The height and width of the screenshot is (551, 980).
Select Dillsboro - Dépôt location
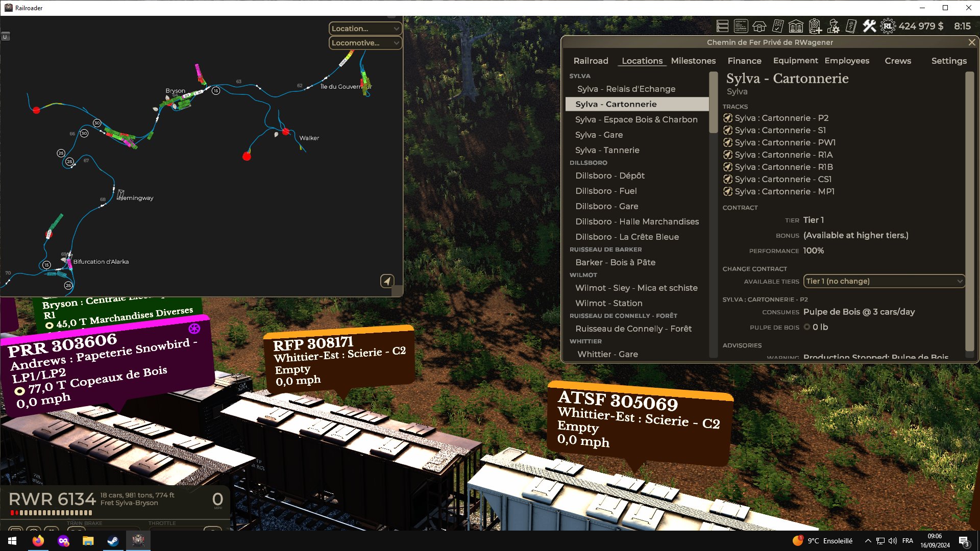click(x=636, y=176)
